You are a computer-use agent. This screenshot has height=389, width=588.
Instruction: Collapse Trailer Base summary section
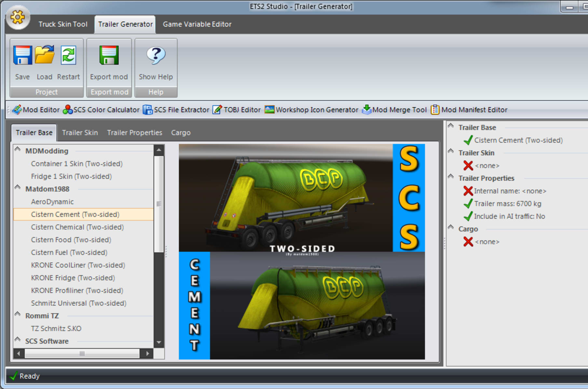451,126
